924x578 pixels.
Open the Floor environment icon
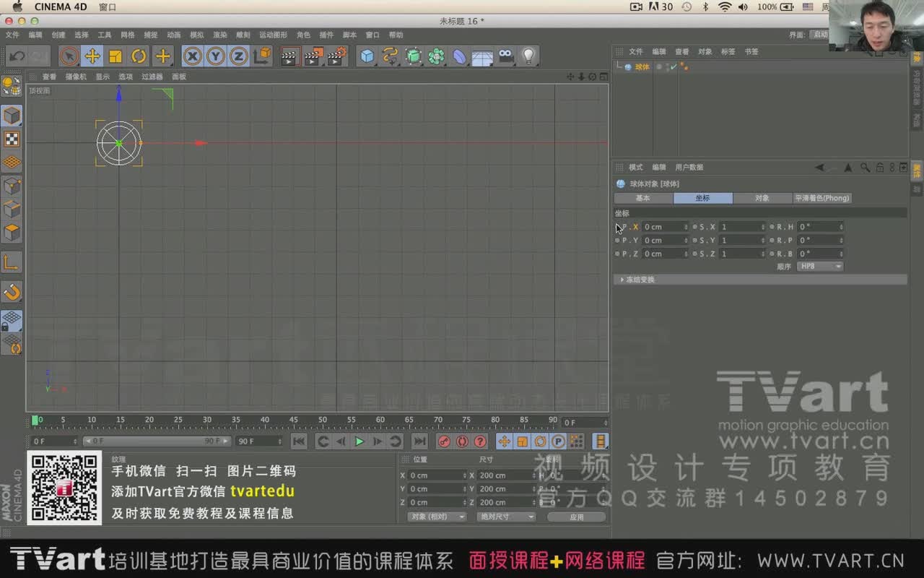(x=482, y=57)
